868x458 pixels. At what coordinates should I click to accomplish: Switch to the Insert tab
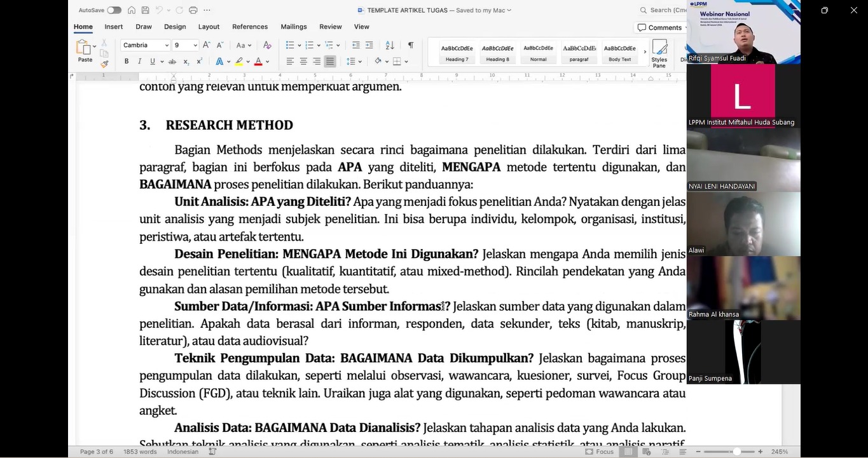[x=114, y=27]
